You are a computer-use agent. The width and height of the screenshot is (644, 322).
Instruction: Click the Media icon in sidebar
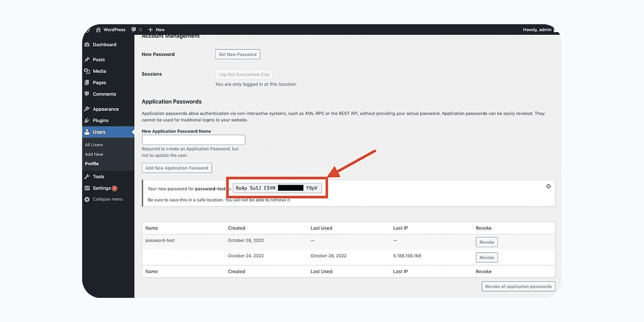point(87,71)
